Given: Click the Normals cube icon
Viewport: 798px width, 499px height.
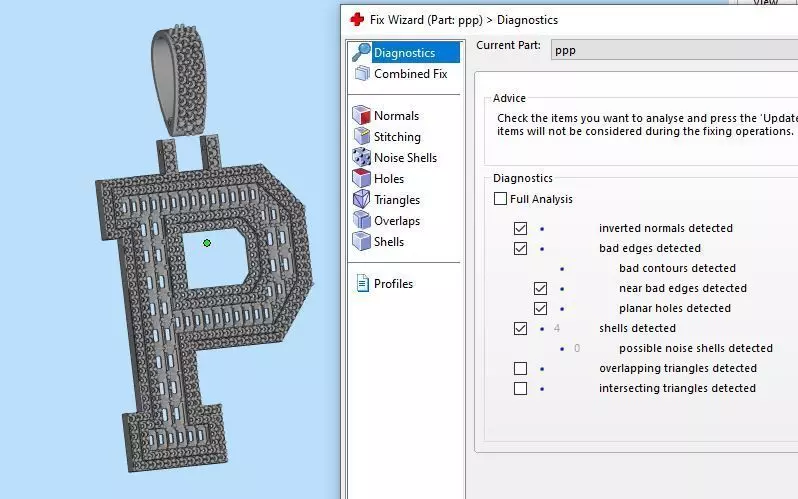Looking at the screenshot, I should (x=361, y=116).
